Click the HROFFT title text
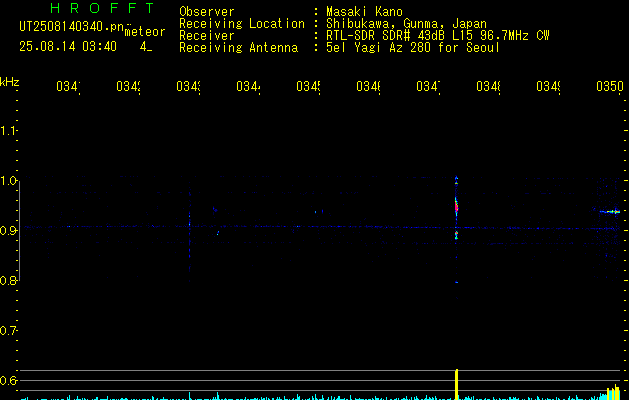The width and height of the screenshot is (629, 400). click(x=102, y=8)
